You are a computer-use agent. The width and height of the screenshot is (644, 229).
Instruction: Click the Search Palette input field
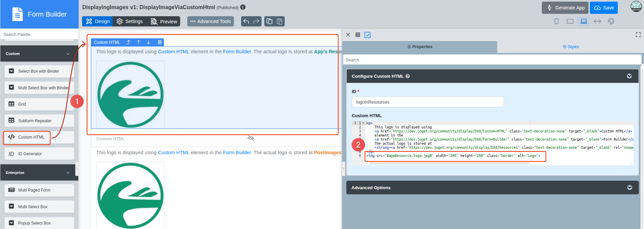tap(39, 34)
